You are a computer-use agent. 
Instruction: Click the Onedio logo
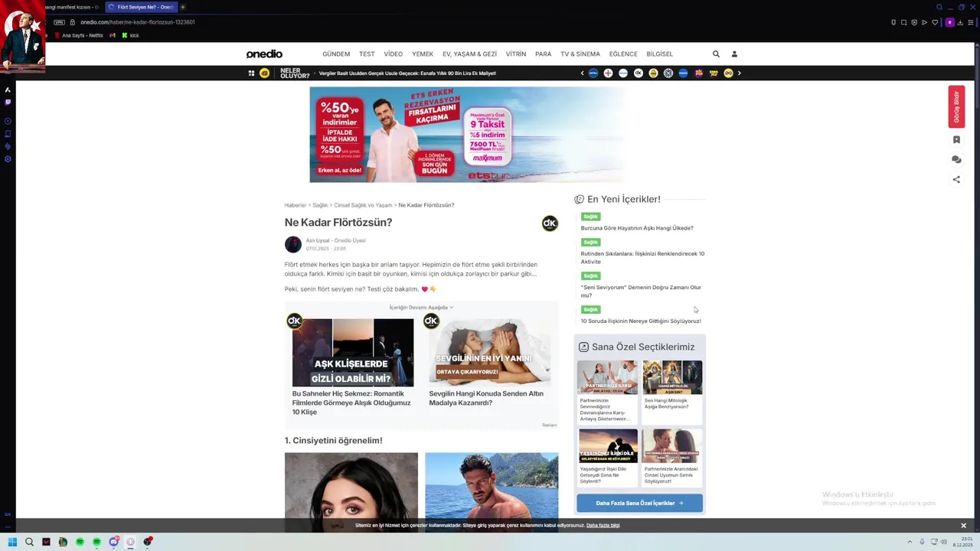click(264, 54)
